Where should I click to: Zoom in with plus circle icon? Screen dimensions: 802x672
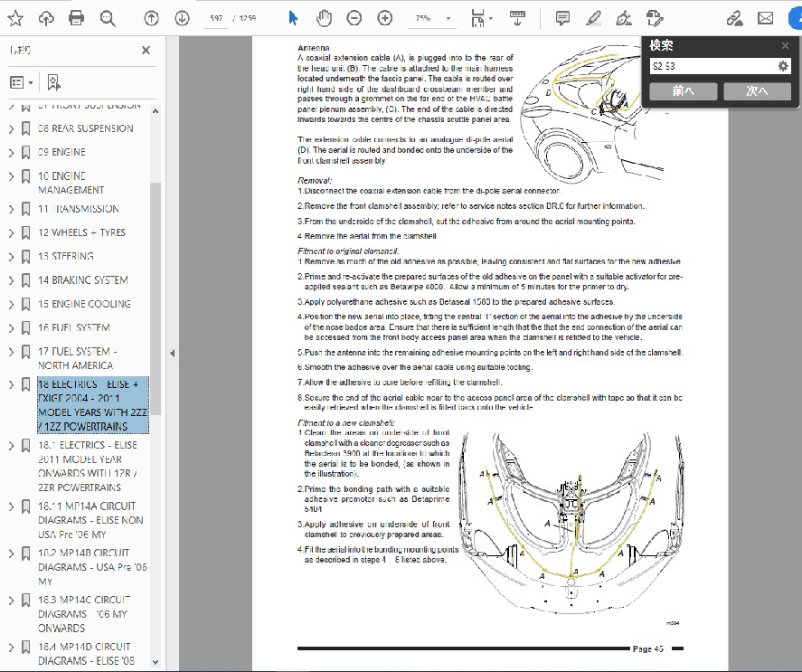(384, 18)
